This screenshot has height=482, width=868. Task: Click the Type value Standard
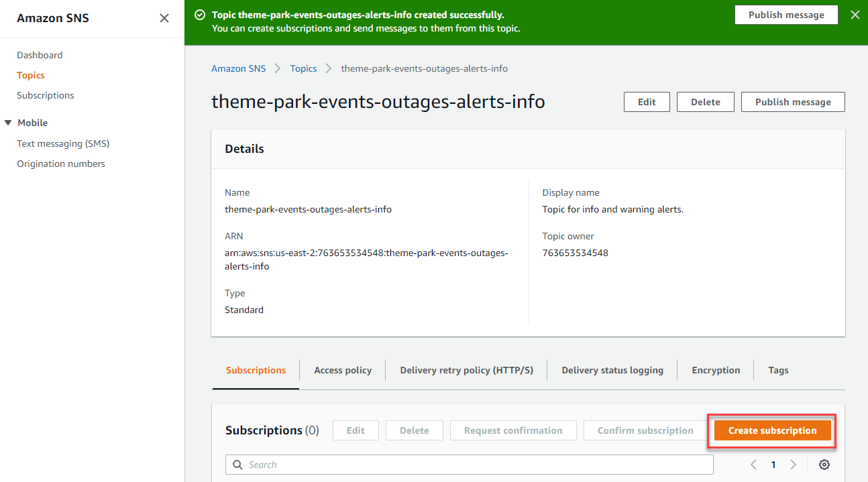(x=244, y=310)
